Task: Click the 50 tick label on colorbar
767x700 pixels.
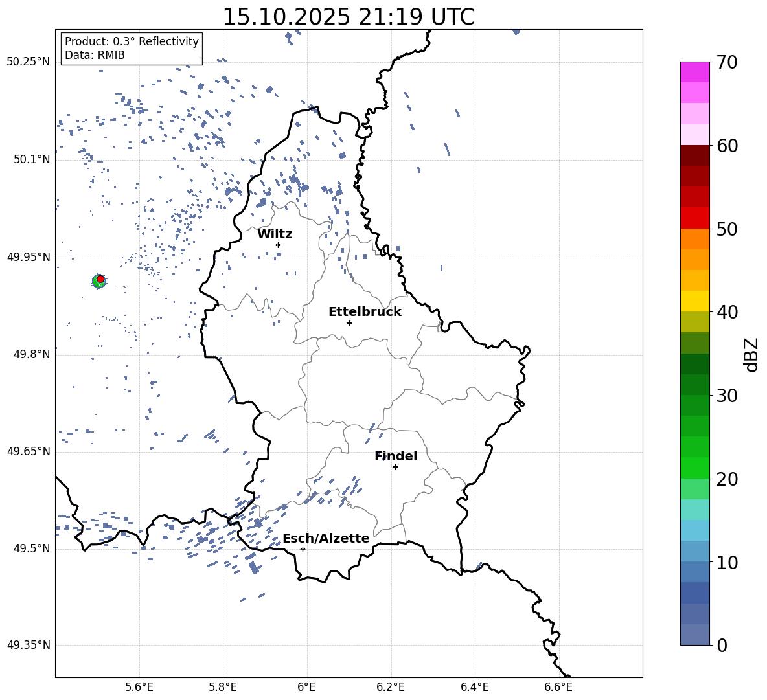Action: pos(727,229)
